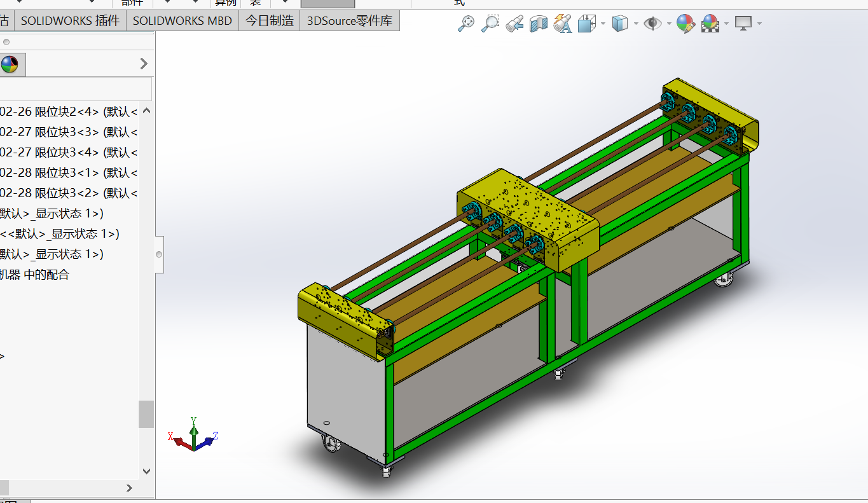
Task: Click the Display Style cube icon
Action: click(x=619, y=24)
